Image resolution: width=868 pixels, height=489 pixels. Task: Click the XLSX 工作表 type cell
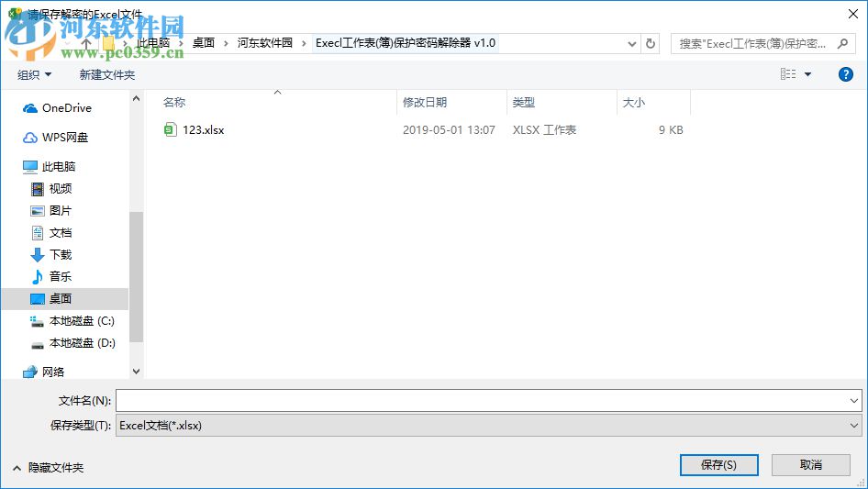tap(544, 130)
